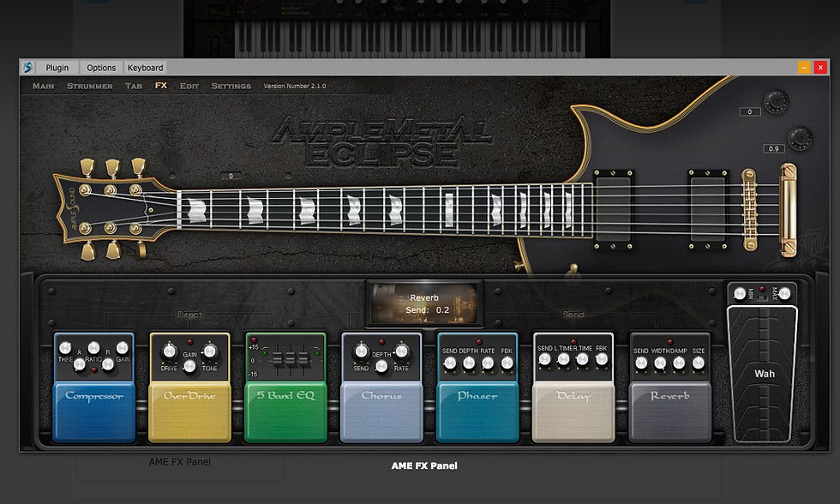The image size is (840, 504).
Task: Click the OverDrive DRIVE knob
Action: 170,351
